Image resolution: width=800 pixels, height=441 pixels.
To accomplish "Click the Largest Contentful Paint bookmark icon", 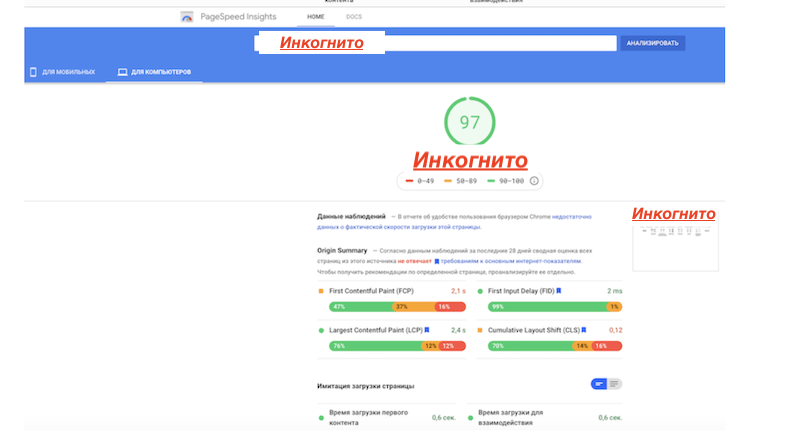I will [x=427, y=330].
